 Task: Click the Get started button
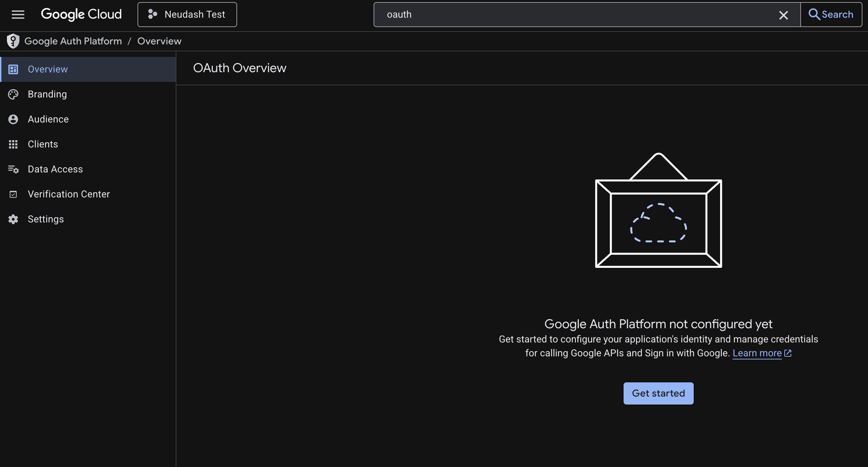point(658,393)
